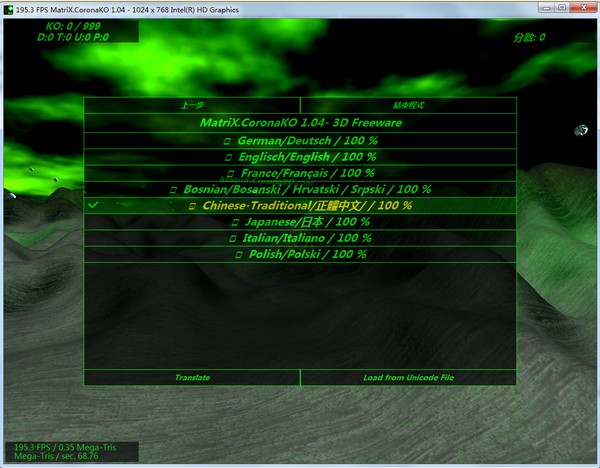Select Italian/Italiano language
Image resolution: width=600 pixels, height=468 pixels.
click(300, 238)
